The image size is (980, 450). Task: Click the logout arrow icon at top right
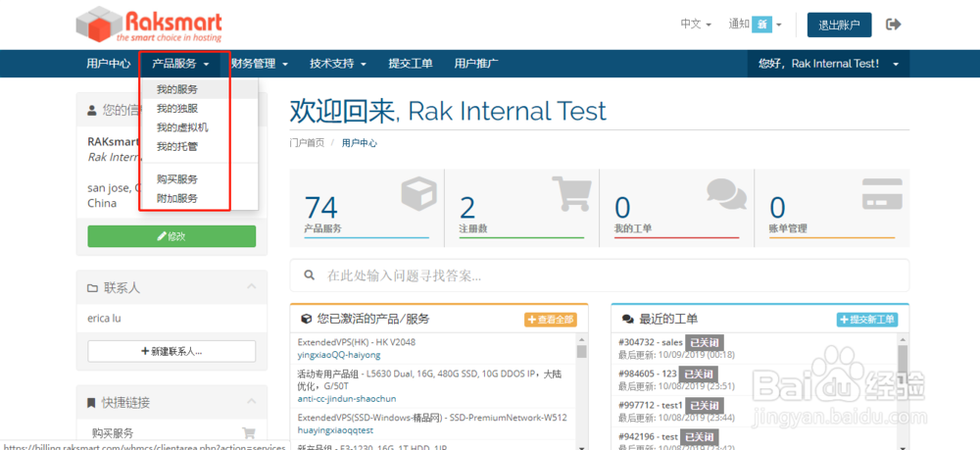coord(894,25)
